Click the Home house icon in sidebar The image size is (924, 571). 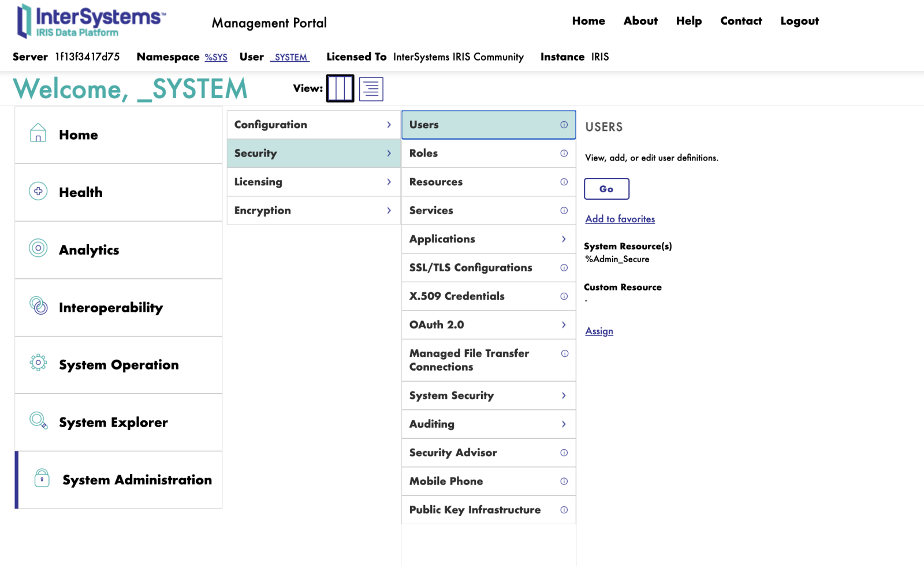tap(38, 133)
